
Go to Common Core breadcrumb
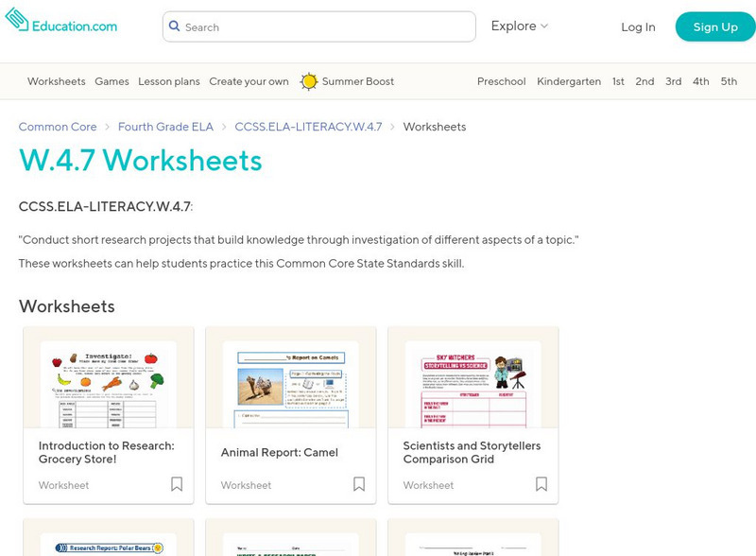tap(58, 127)
